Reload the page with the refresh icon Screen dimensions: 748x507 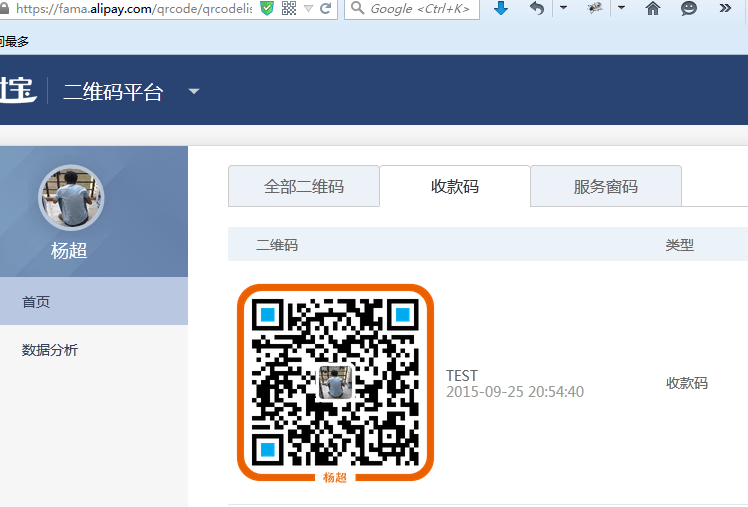click(325, 8)
